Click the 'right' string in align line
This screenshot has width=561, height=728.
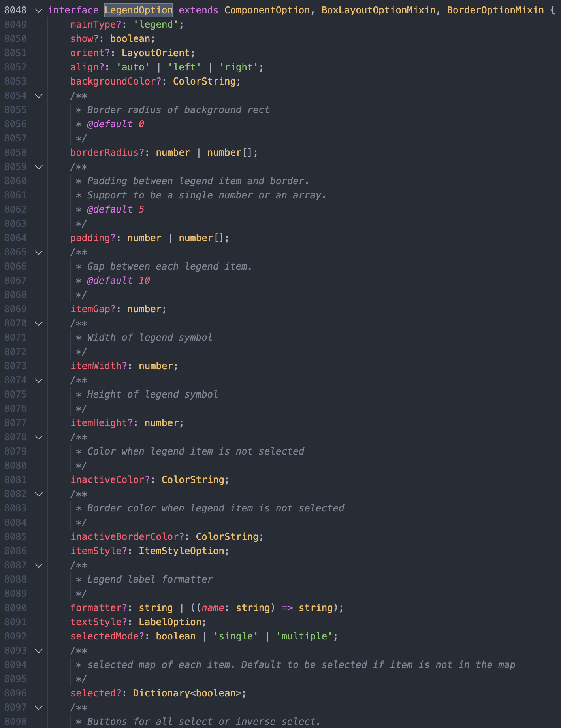[239, 67]
